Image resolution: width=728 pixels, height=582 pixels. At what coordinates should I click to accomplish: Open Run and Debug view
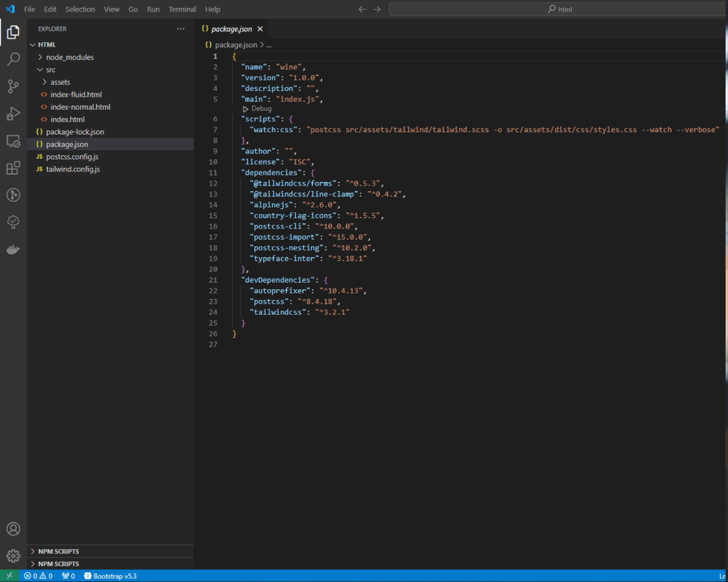coord(13,113)
